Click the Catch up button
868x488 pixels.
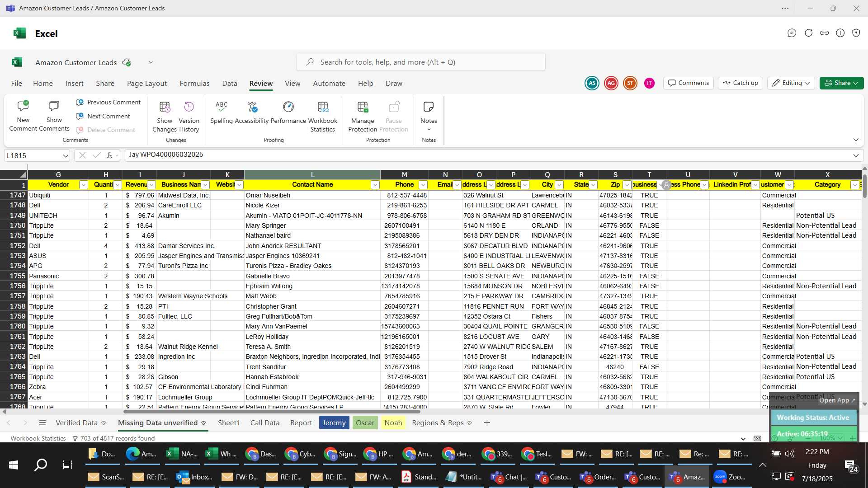pyautogui.click(x=741, y=83)
